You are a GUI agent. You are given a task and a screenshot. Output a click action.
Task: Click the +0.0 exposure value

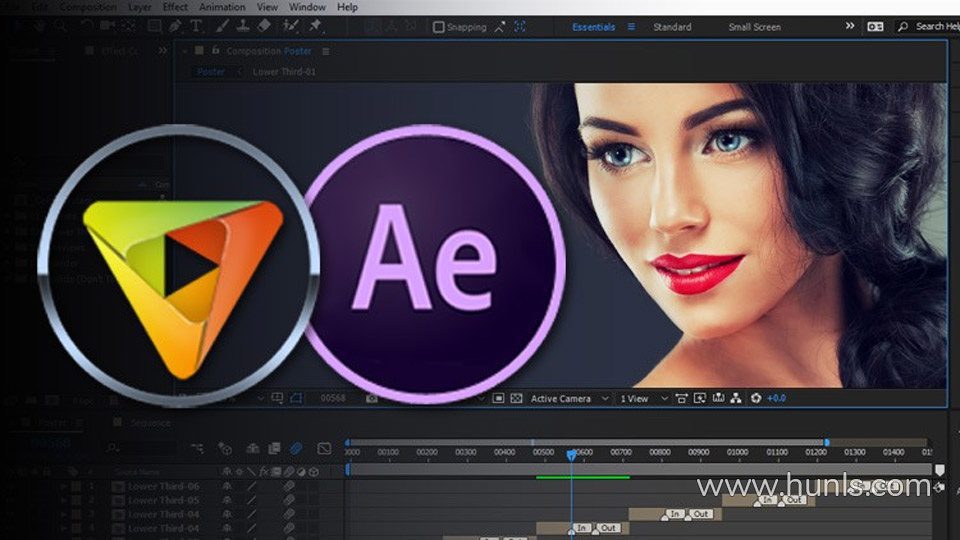click(x=776, y=399)
